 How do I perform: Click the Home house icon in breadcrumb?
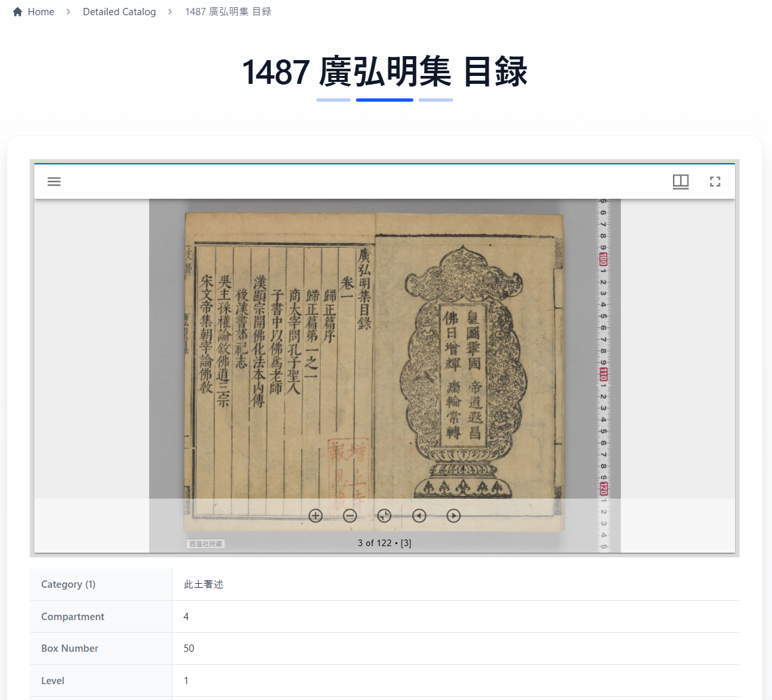[x=18, y=12]
